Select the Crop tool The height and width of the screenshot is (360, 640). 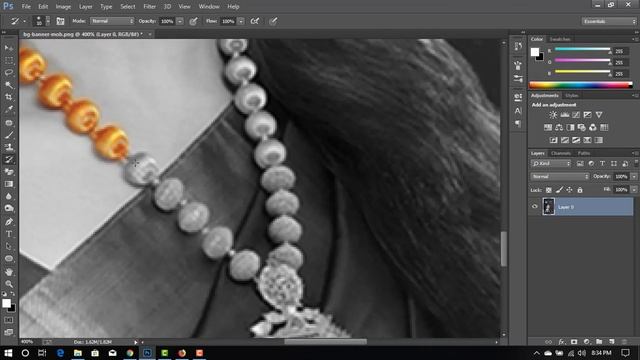pyautogui.click(x=9, y=97)
